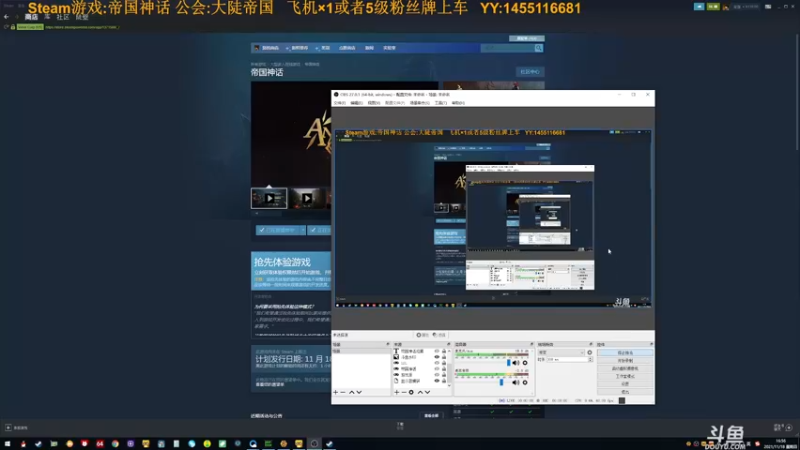Toggle the checkmarked follow button on Steam page

(320, 230)
